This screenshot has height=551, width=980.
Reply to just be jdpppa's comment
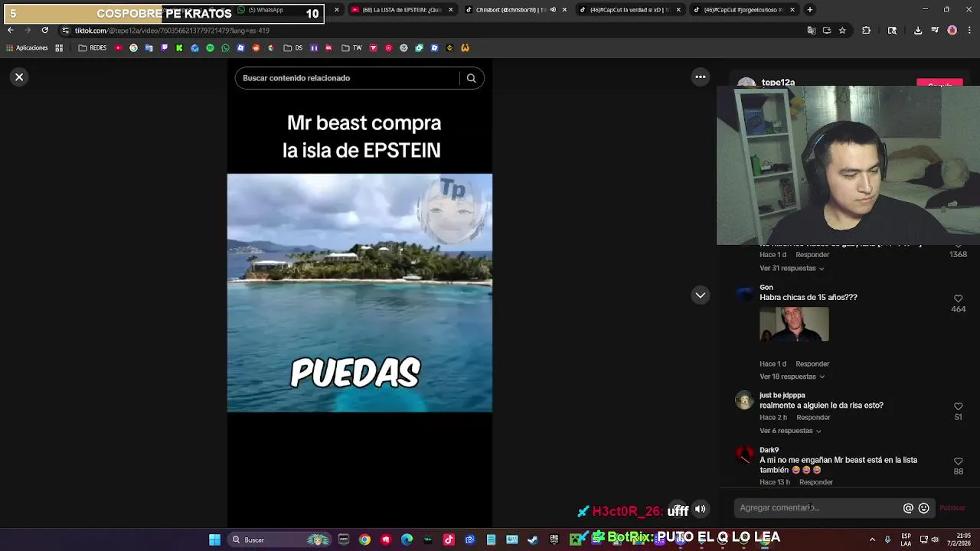(x=813, y=418)
